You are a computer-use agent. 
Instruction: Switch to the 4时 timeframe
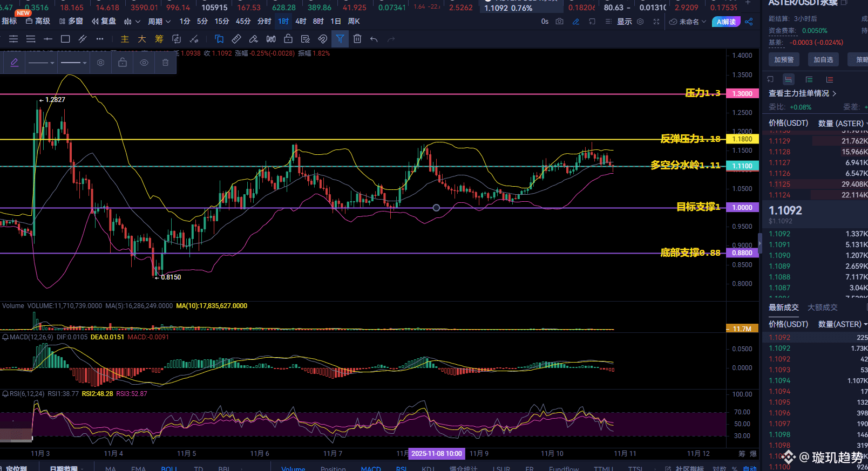(301, 22)
